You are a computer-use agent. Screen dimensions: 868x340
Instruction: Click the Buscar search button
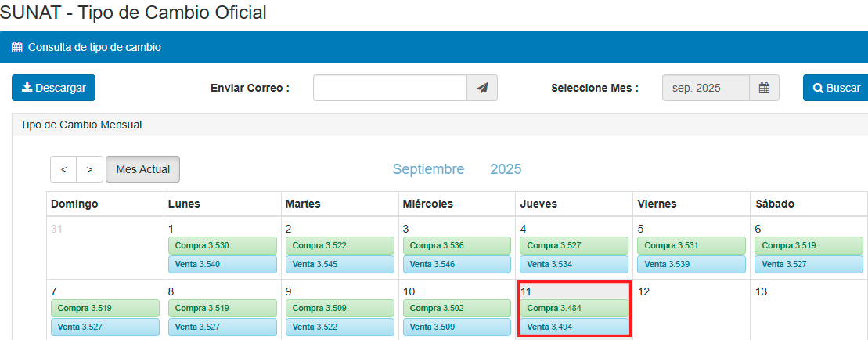point(837,88)
